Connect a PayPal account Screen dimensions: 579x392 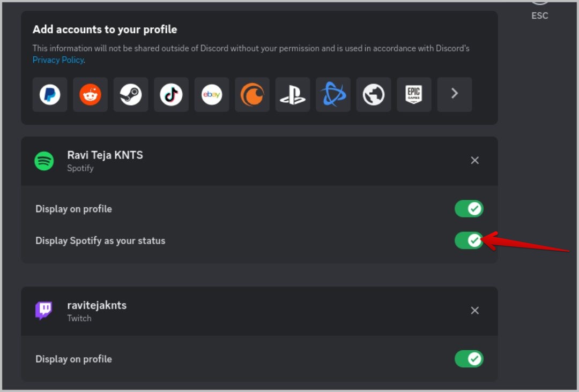tap(50, 95)
